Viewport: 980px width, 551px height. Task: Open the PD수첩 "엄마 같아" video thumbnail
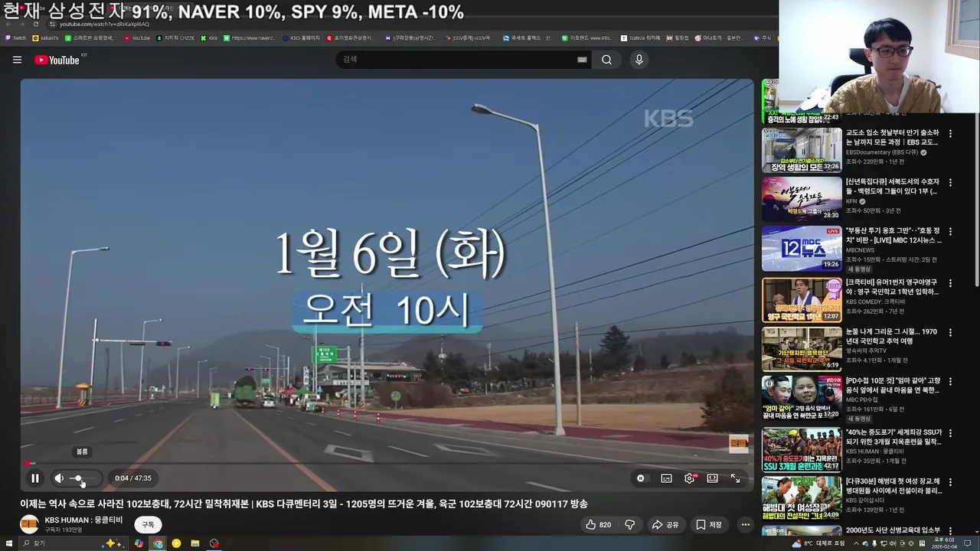802,397
